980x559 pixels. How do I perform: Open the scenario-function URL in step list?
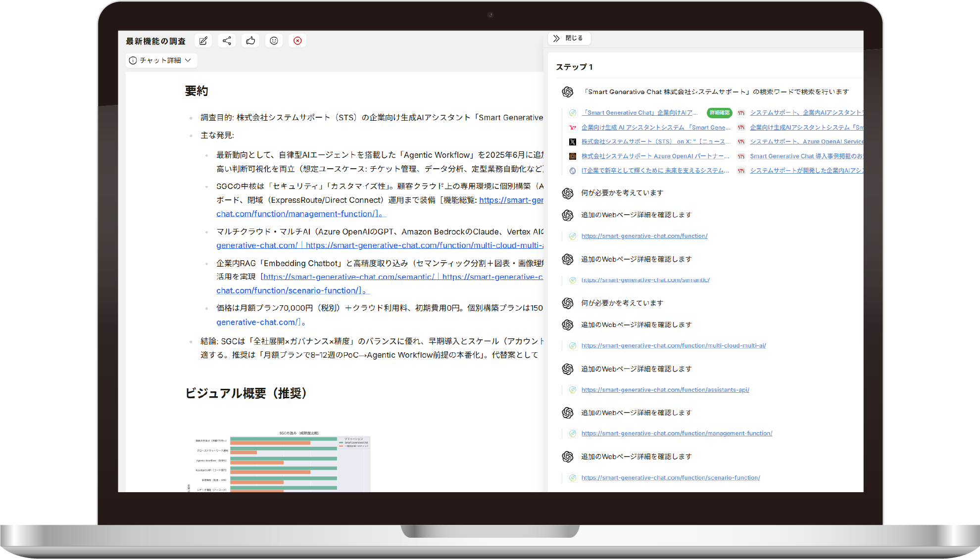(x=670, y=478)
